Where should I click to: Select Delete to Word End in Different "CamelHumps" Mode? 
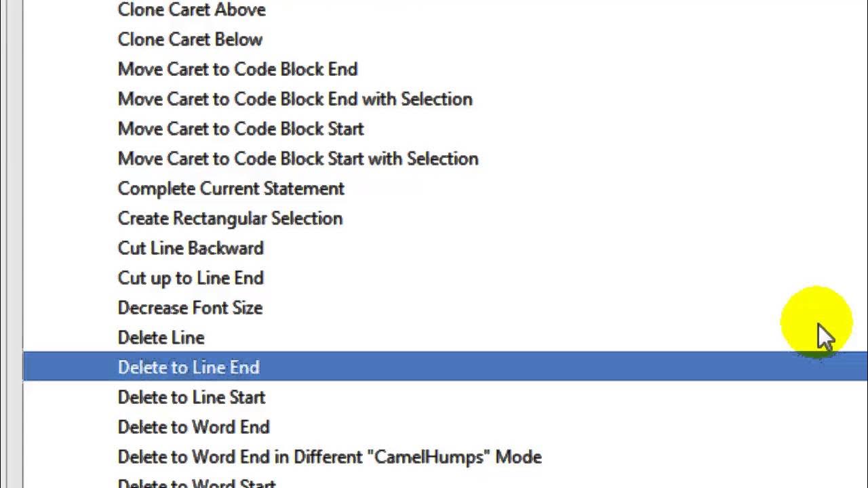tap(330, 457)
